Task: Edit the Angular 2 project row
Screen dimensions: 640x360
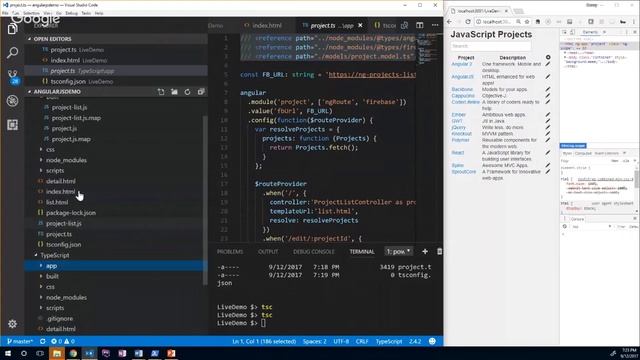Action: tap(548, 64)
